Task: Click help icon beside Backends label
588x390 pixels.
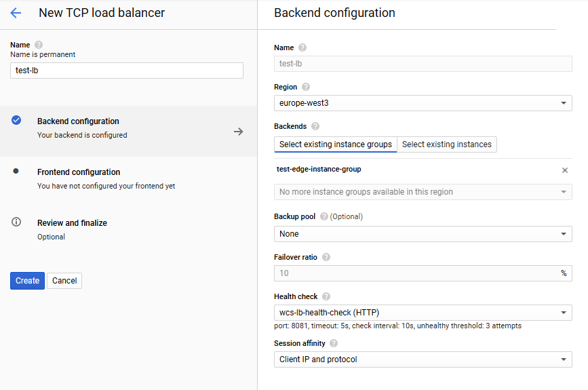Action: coord(315,126)
